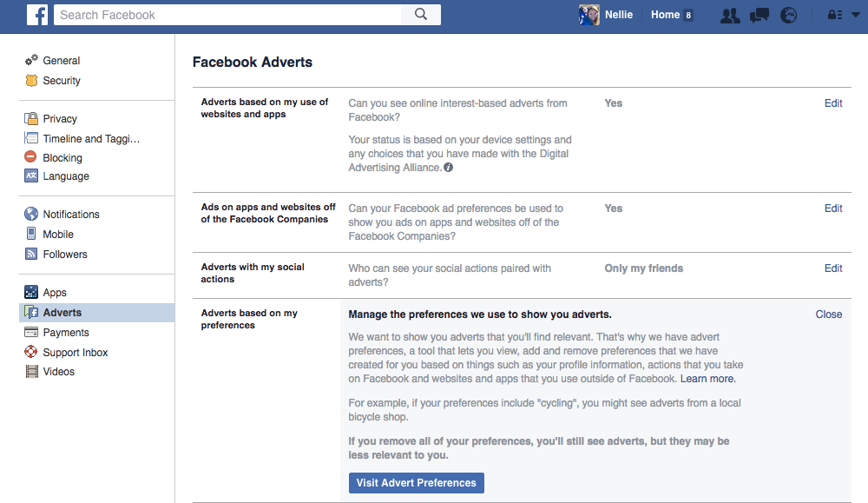Edit adverts based on website use
The width and height of the screenshot is (868, 503).
coord(833,103)
